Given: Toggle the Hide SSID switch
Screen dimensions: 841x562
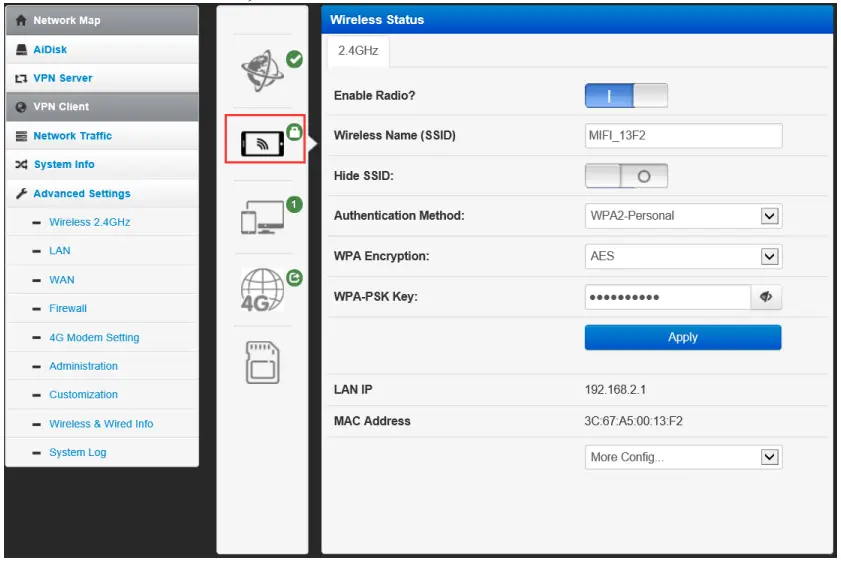Looking at the screenshot, I should coord(626,176).
